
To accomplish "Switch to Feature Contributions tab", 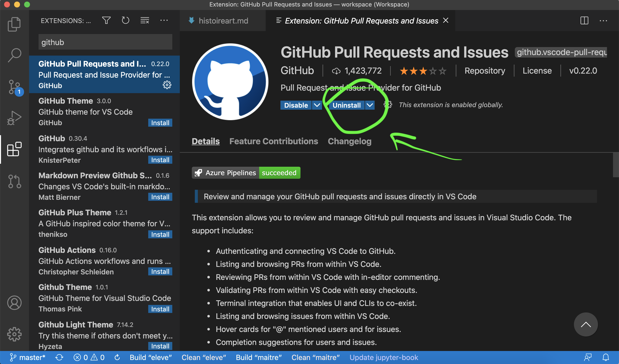I will coord(274,141).
